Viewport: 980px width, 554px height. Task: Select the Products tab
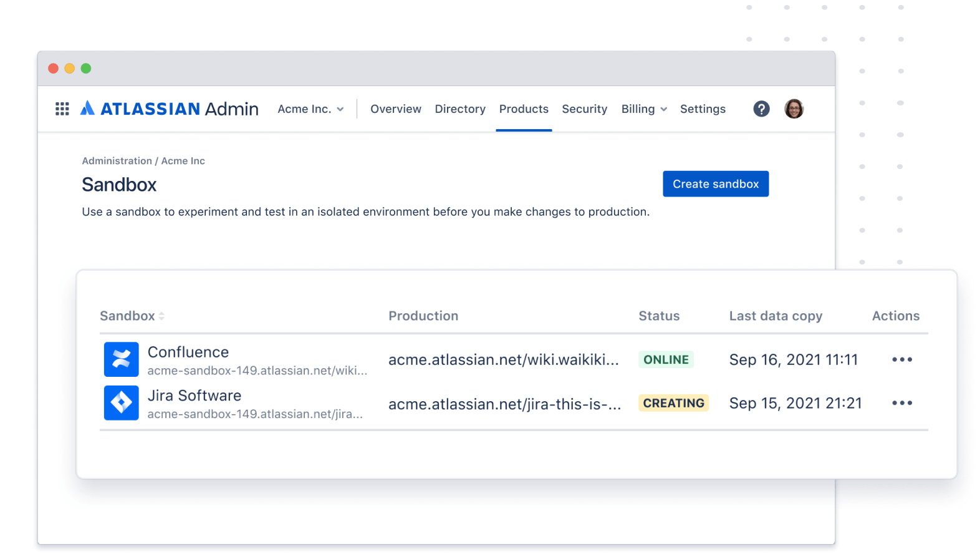pyautogui.click(x=524, y=109)
